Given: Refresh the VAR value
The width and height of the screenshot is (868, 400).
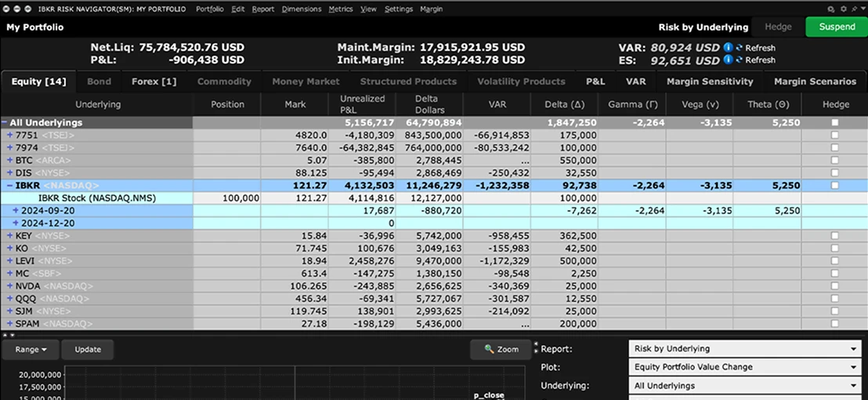Looking at the screenshot, I should point(756,48).
